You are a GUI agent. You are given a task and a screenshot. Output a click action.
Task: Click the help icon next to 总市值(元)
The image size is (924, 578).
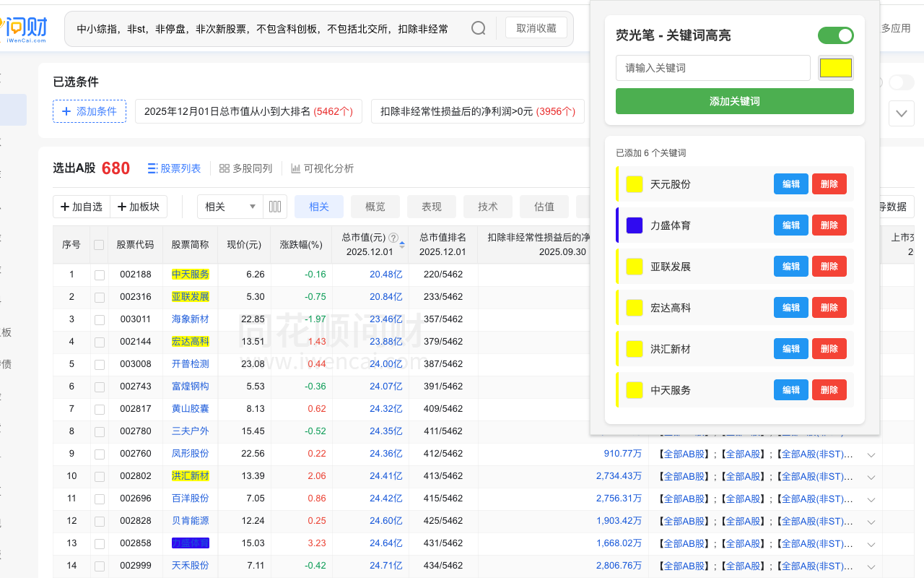point(393,238)
